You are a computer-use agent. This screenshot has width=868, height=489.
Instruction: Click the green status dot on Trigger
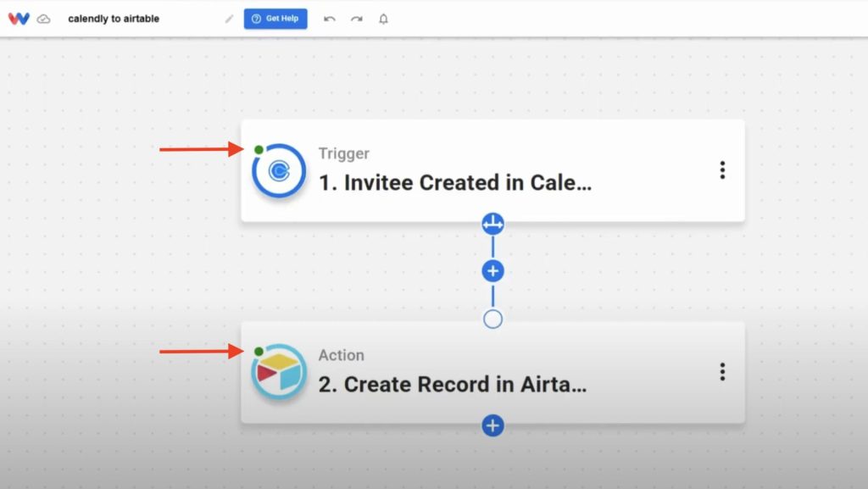pos(259,150)
